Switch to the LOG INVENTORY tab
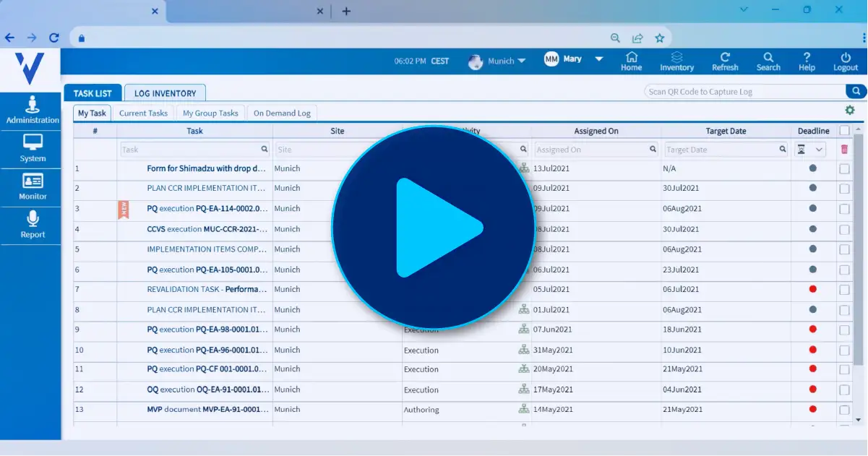868x456 pixels. coord(165,93)
